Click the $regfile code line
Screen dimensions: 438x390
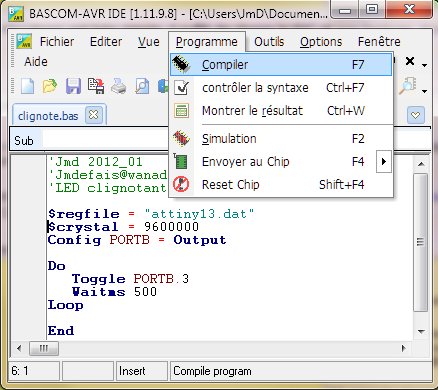(x=151, y=214)
